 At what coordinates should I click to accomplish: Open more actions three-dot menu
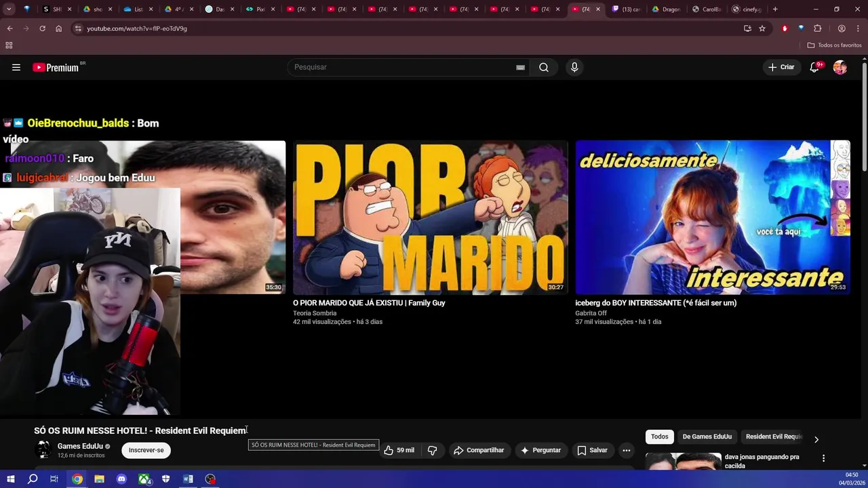tap(627, 450)
